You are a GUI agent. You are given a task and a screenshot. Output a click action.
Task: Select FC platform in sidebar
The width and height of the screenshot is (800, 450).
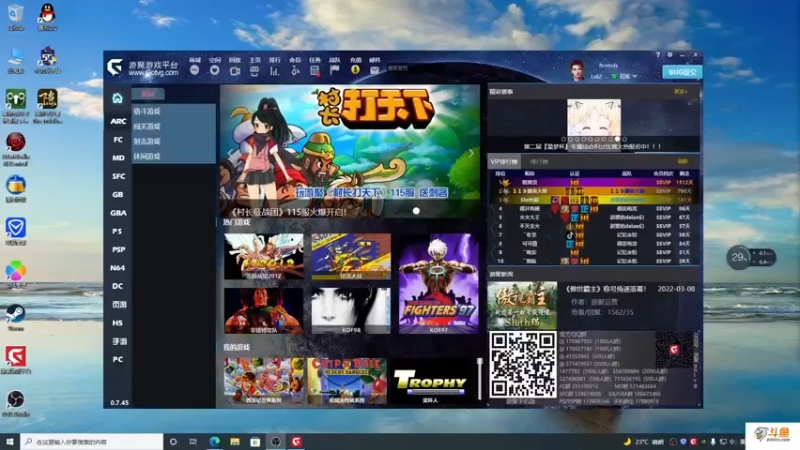coord(118,139)
